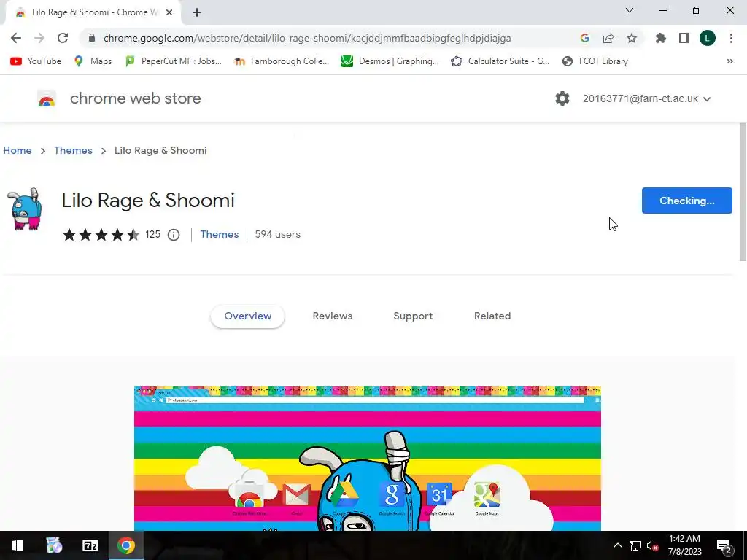Screen dimensions: 747x560
Task: Click the Checking... button
Action: pyautogui.click(x=686, y=201)
